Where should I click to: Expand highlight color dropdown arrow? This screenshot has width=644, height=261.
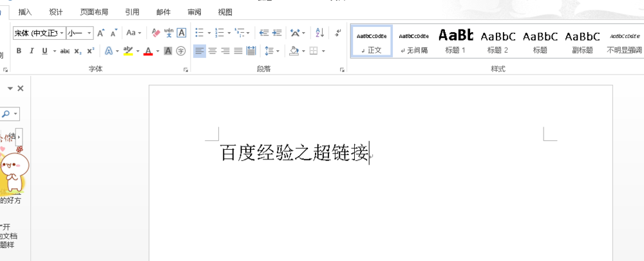tap(138, 51)
